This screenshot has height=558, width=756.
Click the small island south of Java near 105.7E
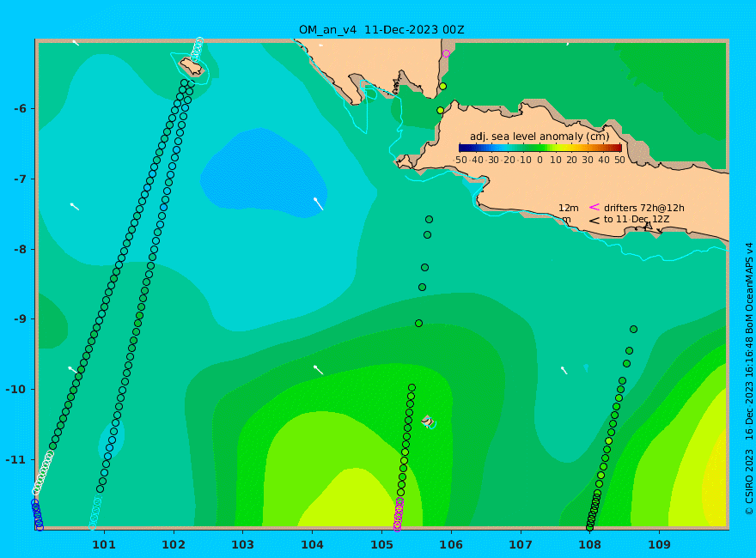[427, 422]
